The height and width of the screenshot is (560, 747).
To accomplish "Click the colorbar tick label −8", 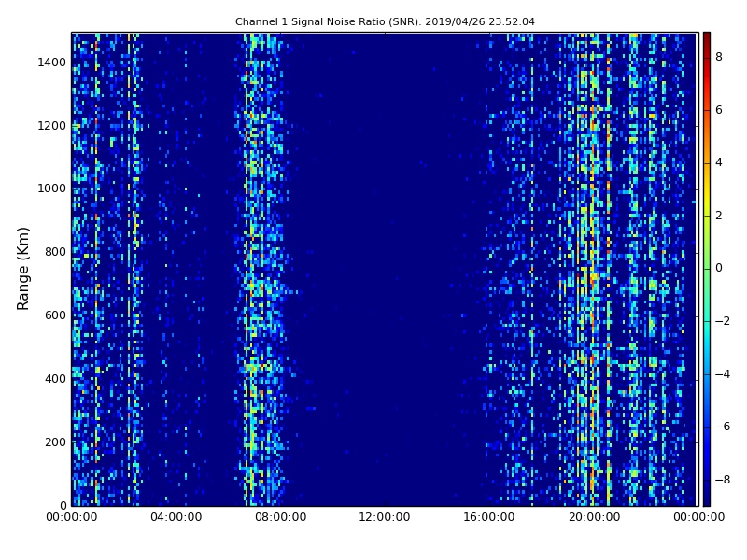I will (723, 480).
